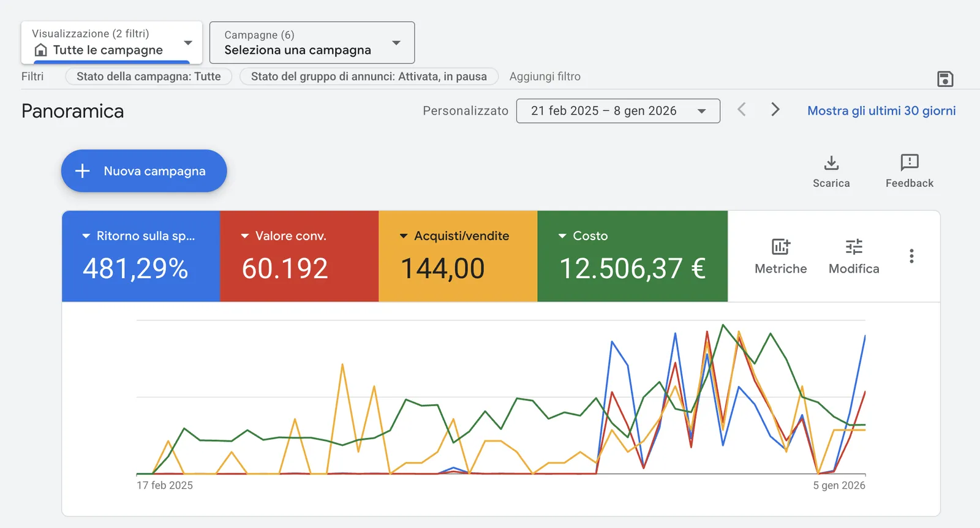The width and height of the screenshot is (980, 528).
Task: Open the Feedback speech bubble icon
Action: (910, 162)
